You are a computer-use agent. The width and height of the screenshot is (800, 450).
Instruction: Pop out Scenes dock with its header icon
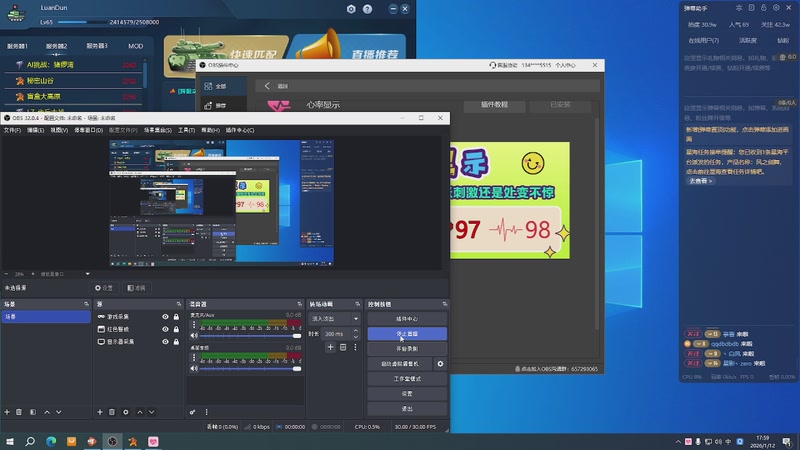[86, 304]
